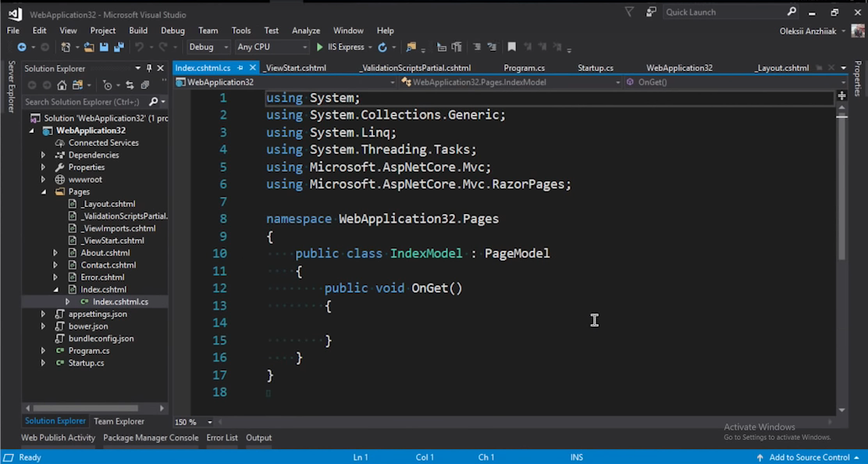
Task: Close the Solution Explorer panel
Action: point(161,68)
